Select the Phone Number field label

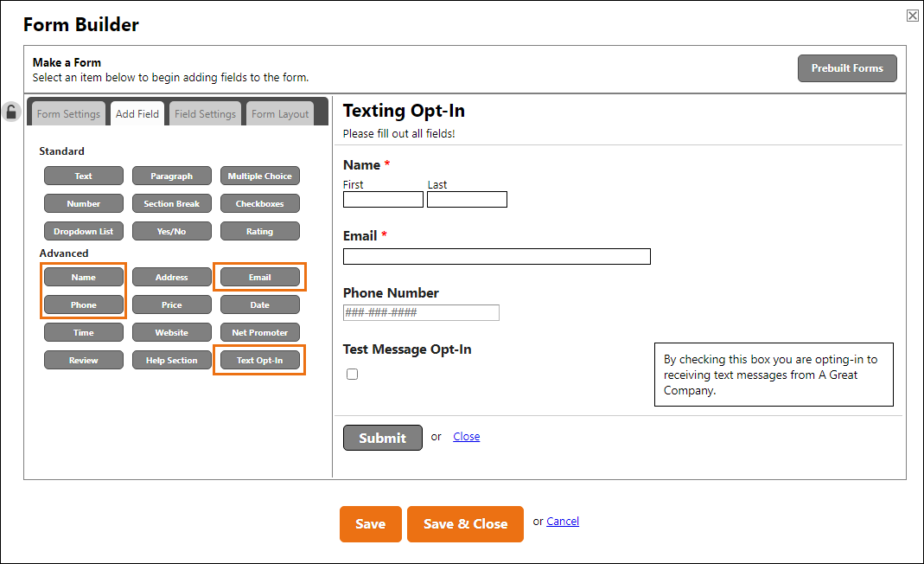click(x=391, y=293)
